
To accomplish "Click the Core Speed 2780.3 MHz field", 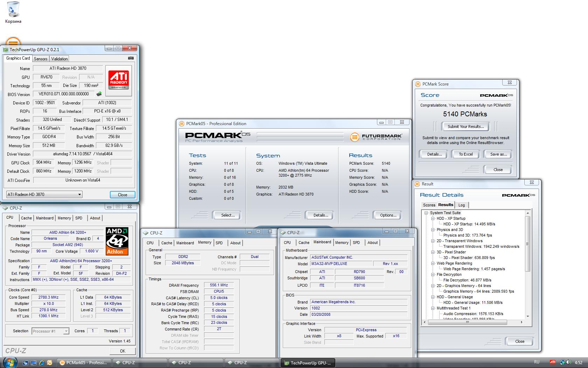I will click(48, 297).
